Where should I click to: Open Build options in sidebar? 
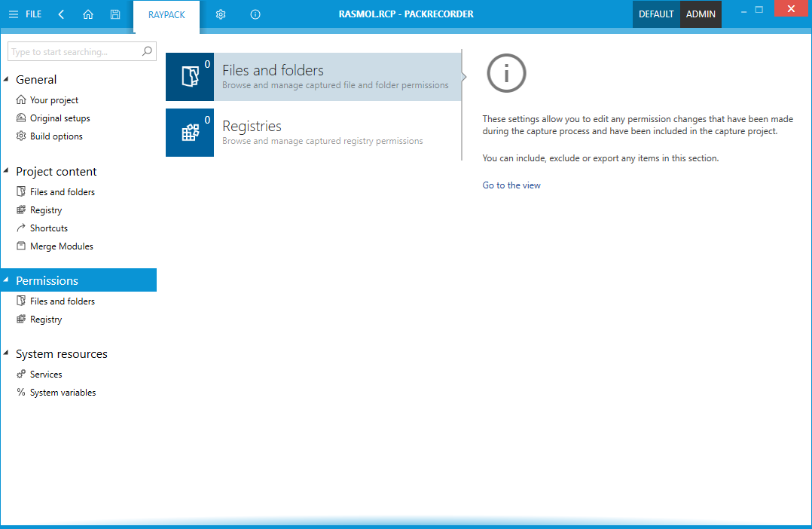pos(56,136)
